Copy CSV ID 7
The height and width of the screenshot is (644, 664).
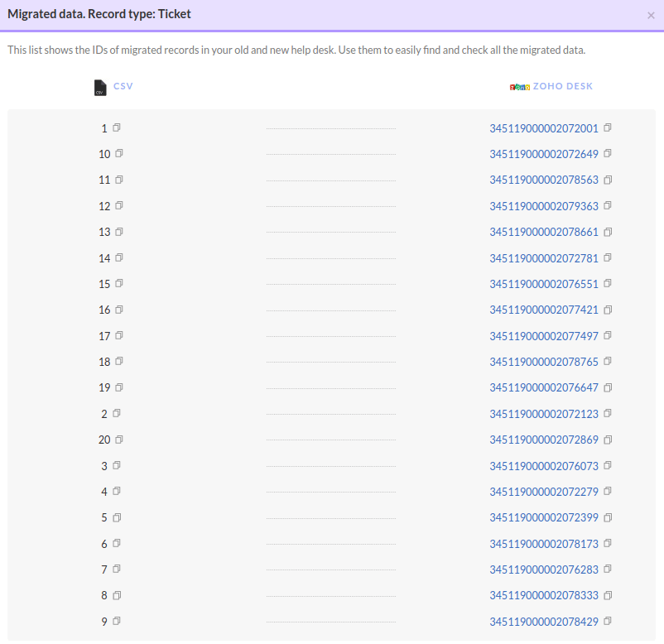tap(117, 569)
